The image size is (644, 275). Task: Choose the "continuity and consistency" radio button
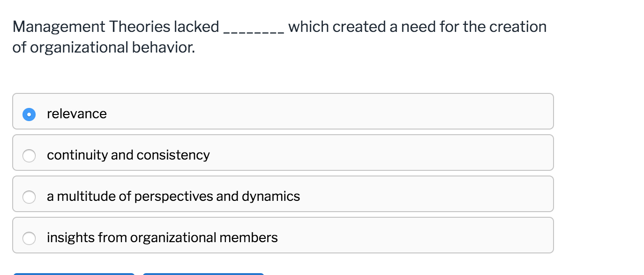(x=29, y=155)
